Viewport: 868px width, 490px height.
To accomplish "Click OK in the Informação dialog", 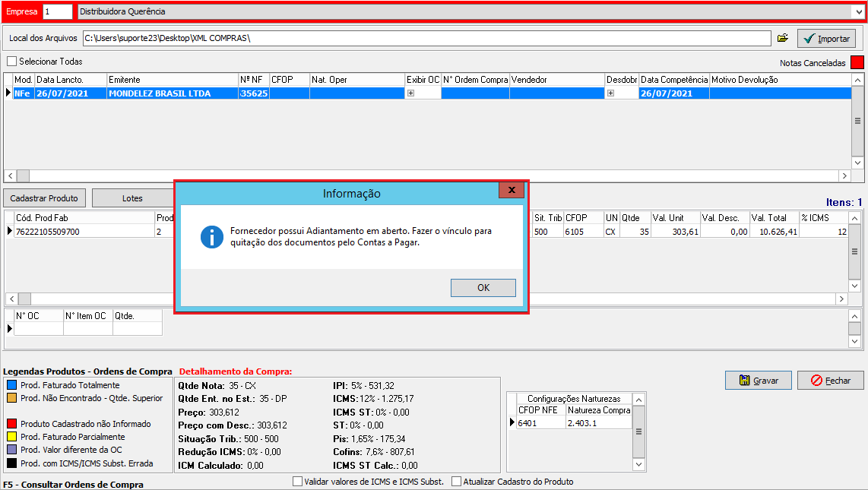I will [483, 288].
